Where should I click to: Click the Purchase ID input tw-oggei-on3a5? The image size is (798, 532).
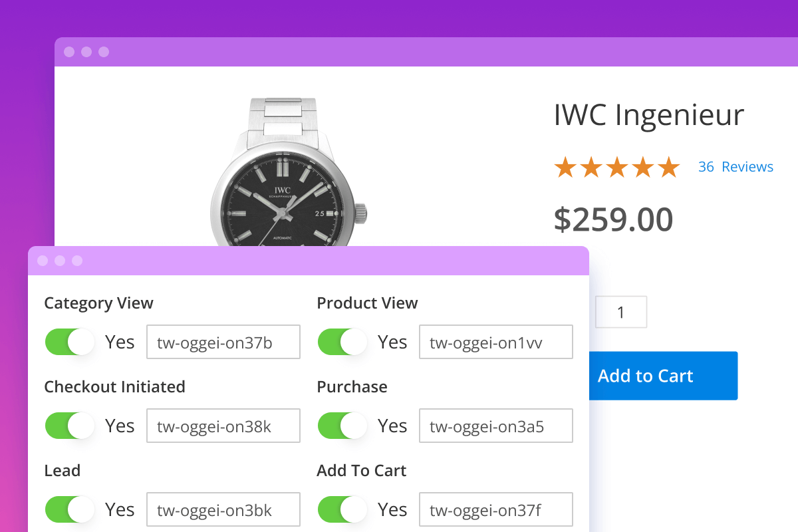point(495,426)
